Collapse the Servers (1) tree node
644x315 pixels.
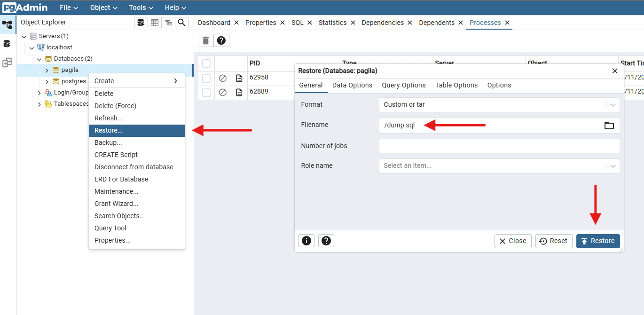[24, 36]
